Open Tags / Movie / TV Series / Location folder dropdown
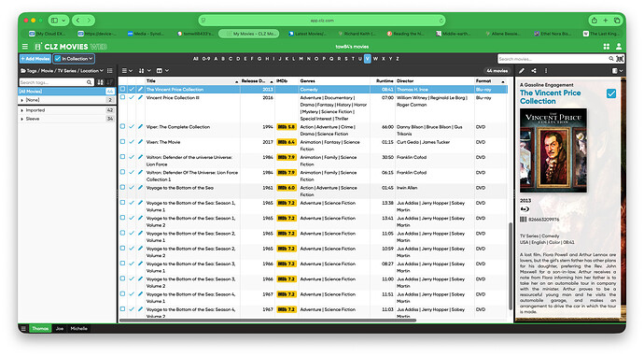Image resolution: width=644 pixels, height=357 pixels. tap(62, 71)
